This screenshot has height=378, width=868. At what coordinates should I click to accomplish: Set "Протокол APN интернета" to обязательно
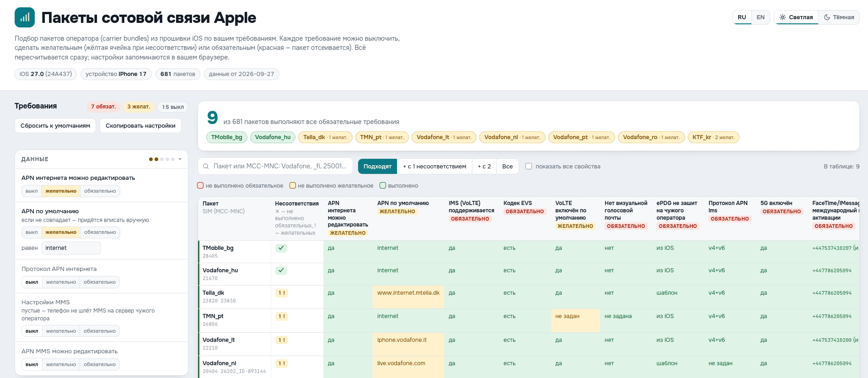coord(100,282)
